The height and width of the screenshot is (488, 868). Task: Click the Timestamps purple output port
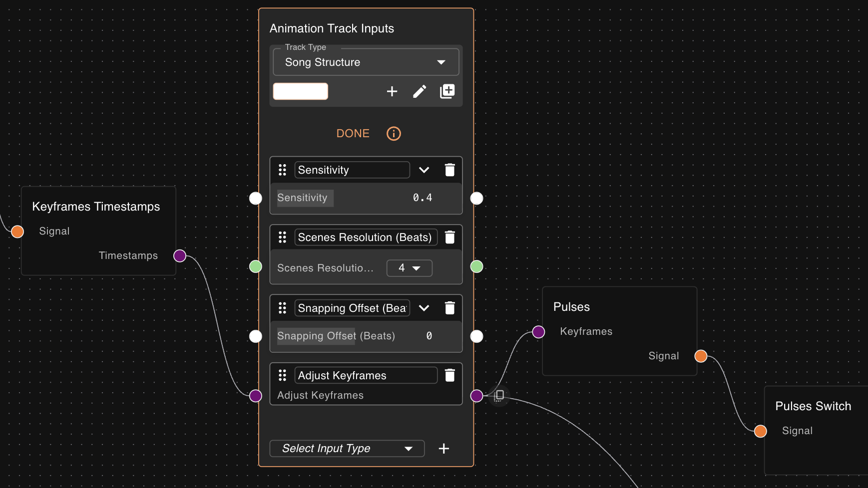180,256
